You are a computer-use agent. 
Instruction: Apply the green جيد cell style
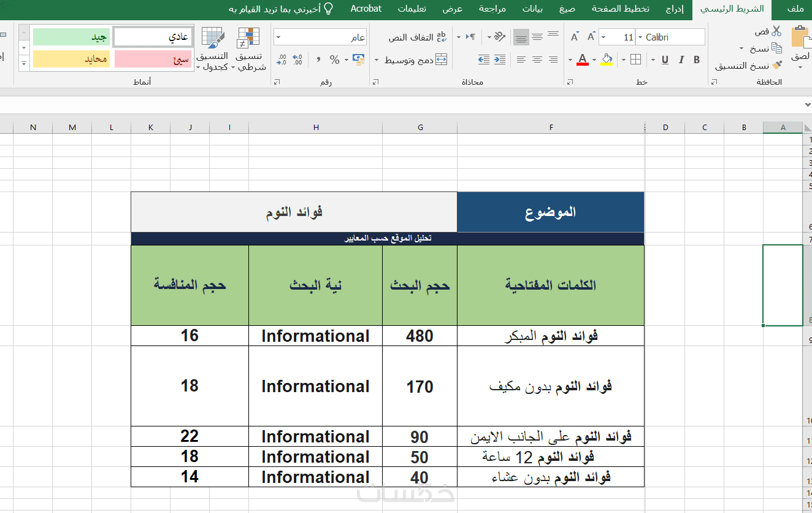click(x=71, y=37)
